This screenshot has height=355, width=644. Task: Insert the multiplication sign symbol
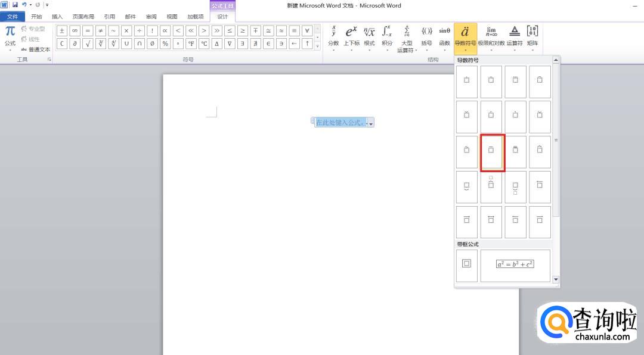pyautogui.click(x=126, y=31)
